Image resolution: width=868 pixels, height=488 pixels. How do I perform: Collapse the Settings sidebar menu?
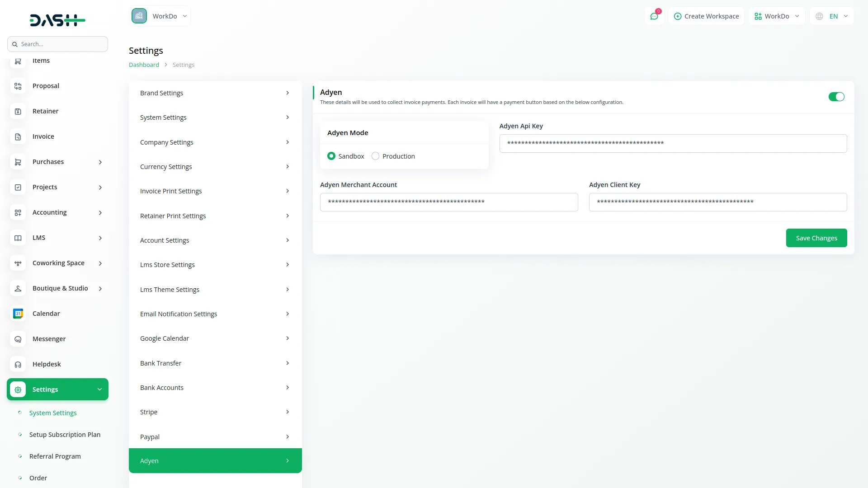[x=99, y=389]
